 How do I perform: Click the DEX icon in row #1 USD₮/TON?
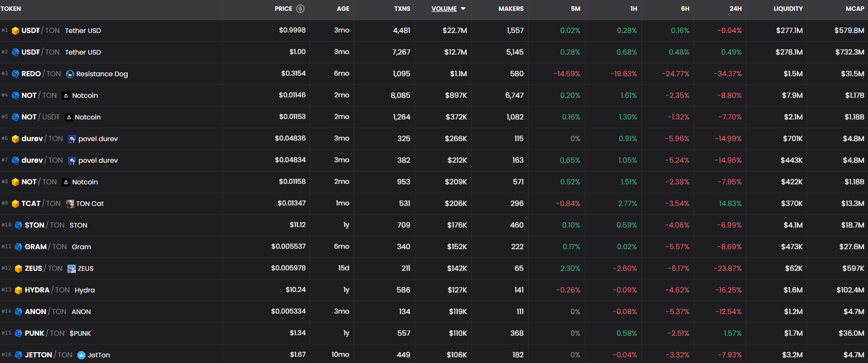click(15, 31)
